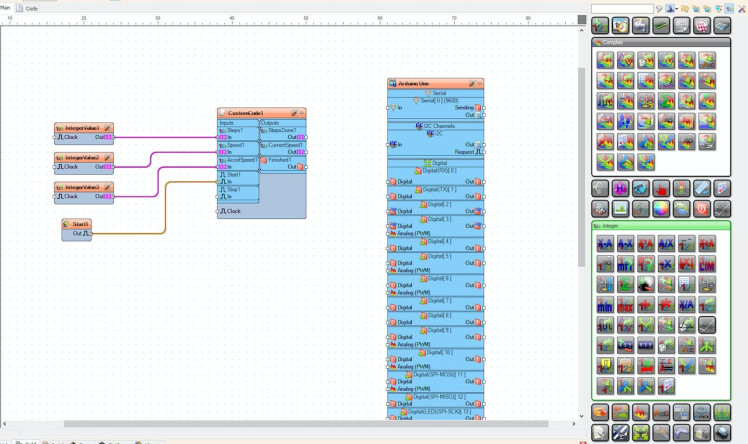
Task: Switch to the Main tab
Action: tap(7, 7)
